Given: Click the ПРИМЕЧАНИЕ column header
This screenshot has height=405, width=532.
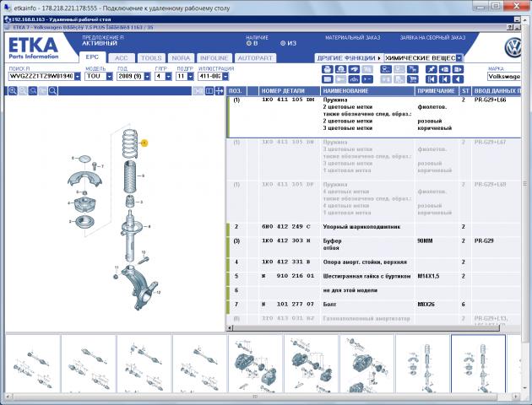Looking at the screenshot, I should coord(437,91).
